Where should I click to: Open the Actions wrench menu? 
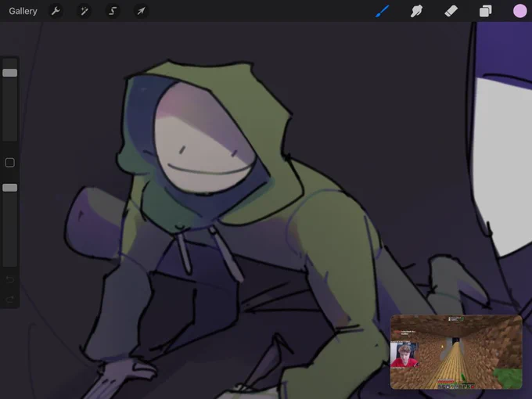pos(56,11)
